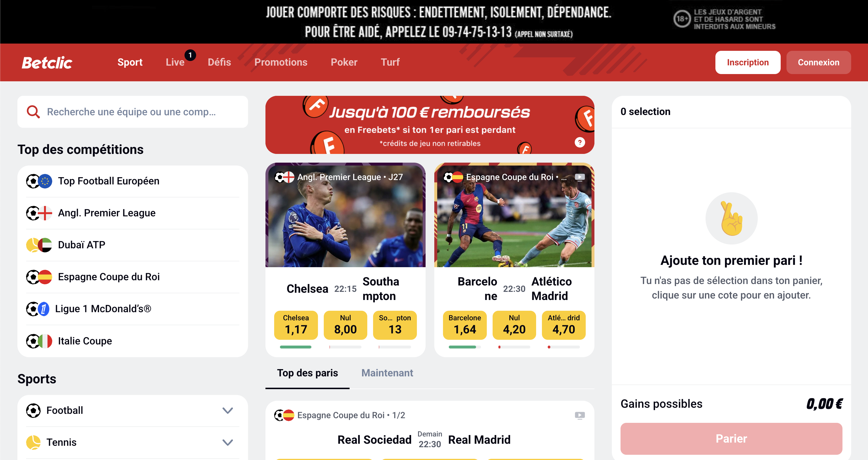Click the Inscription button
868x460 pixels.
point(748,62)
